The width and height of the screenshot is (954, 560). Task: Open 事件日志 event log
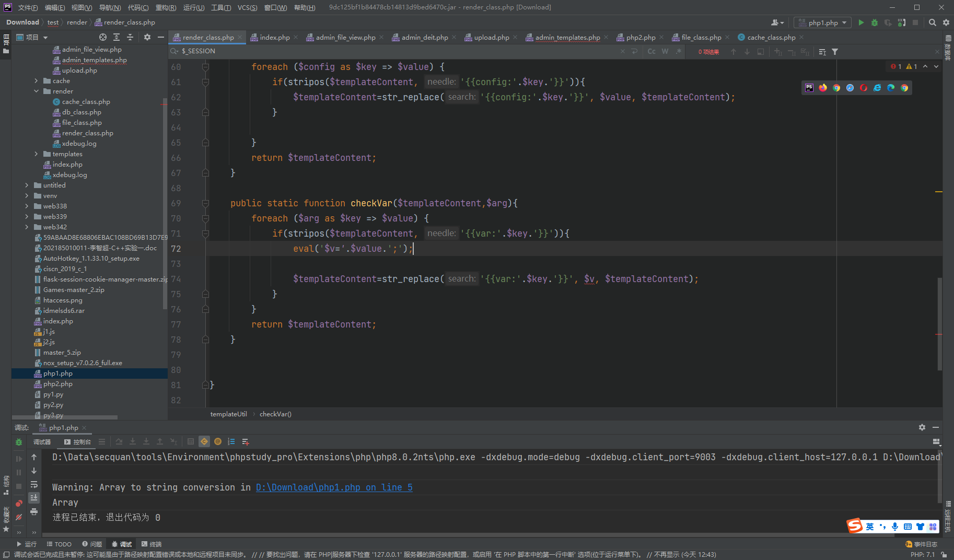click(x=922, y=544)
